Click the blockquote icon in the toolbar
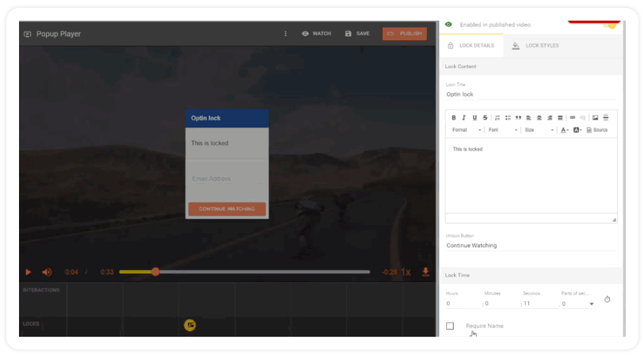Screen dimensions: 644x355 pyautogui.click(x=518, y=117)
